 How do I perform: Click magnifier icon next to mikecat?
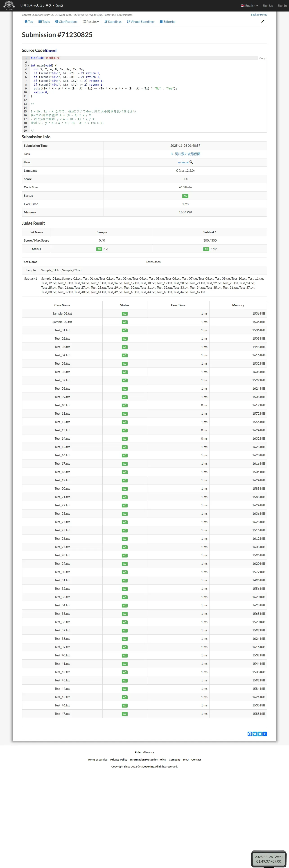pyautogui.click(x=192, y=162)
